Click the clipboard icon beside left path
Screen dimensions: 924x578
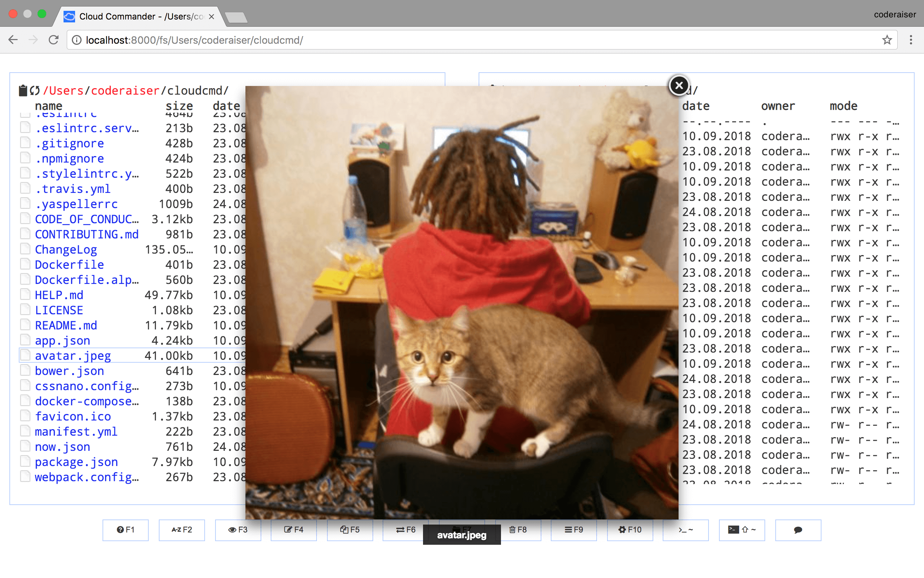tap(23, 91)
